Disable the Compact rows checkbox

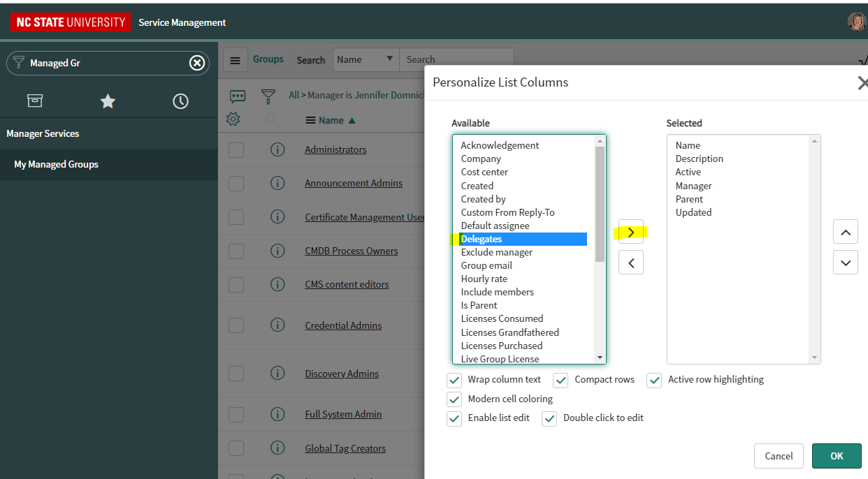pos(560,380)
